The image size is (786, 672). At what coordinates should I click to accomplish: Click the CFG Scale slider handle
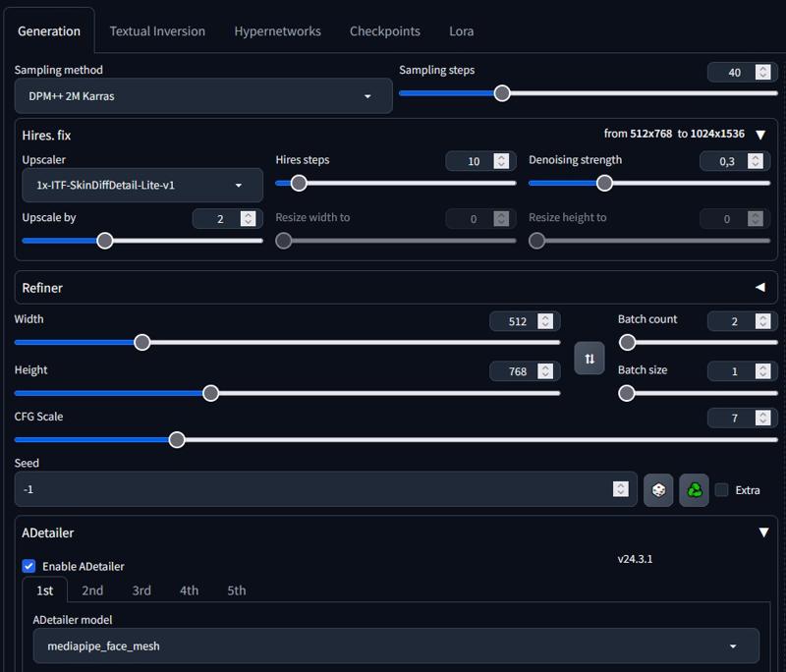point(177,439)
